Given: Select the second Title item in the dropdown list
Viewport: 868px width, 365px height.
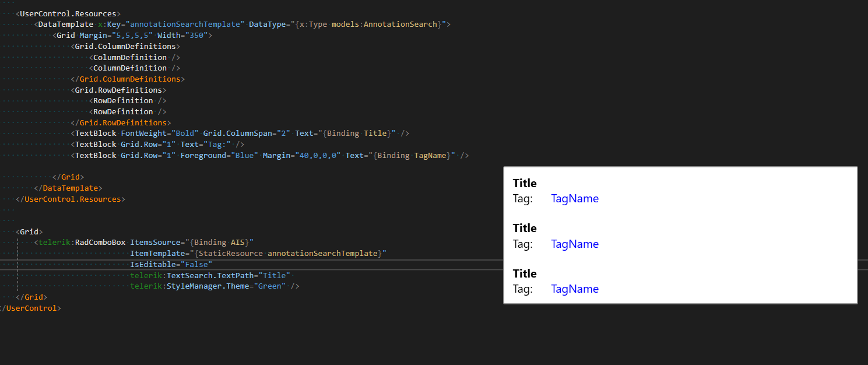Looking at the screenshot, I should point(525,229).
